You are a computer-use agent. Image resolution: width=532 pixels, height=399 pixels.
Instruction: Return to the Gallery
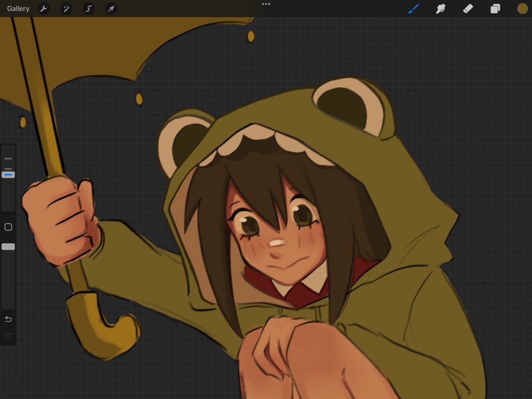18,8
